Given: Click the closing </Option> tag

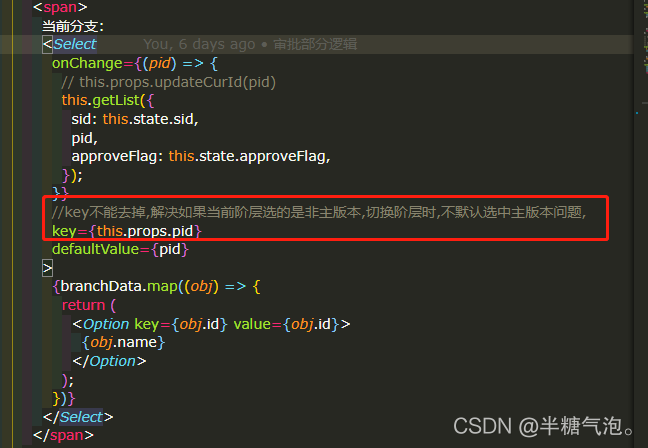Looking at the screenshot, I should coord(109,361).
